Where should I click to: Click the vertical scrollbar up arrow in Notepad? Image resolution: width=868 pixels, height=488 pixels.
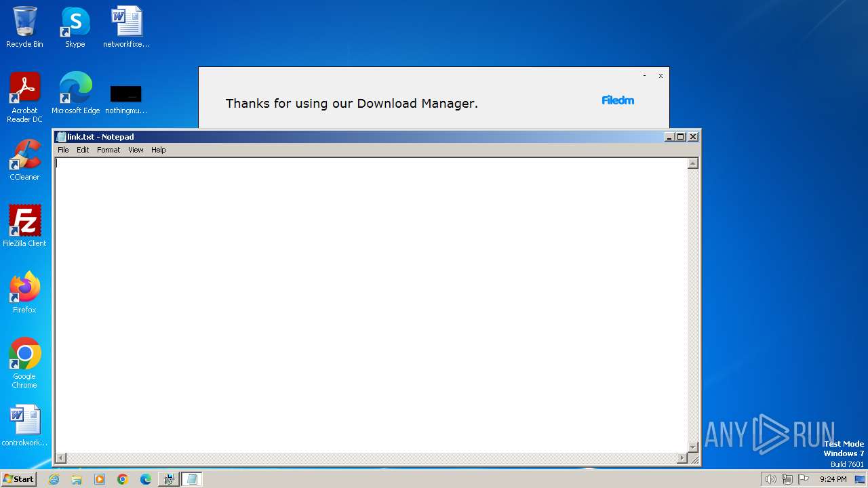[x=693, y=163]
